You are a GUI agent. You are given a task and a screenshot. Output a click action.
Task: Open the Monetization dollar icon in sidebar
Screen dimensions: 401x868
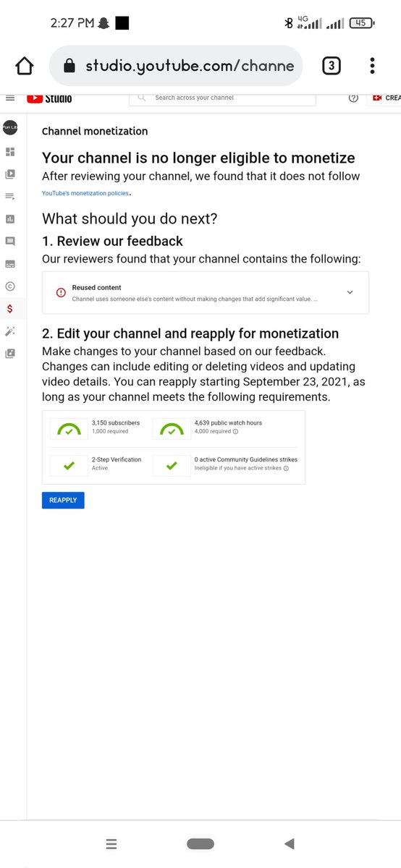10,309
